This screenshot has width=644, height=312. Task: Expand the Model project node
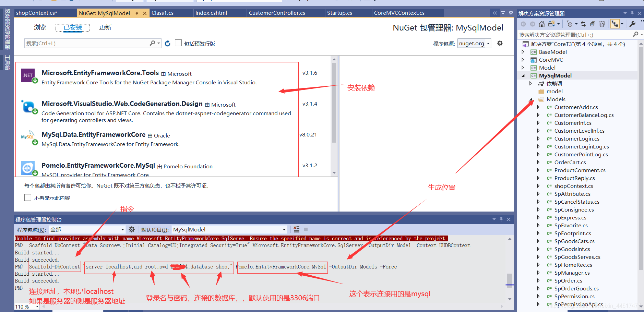[523, 68]
